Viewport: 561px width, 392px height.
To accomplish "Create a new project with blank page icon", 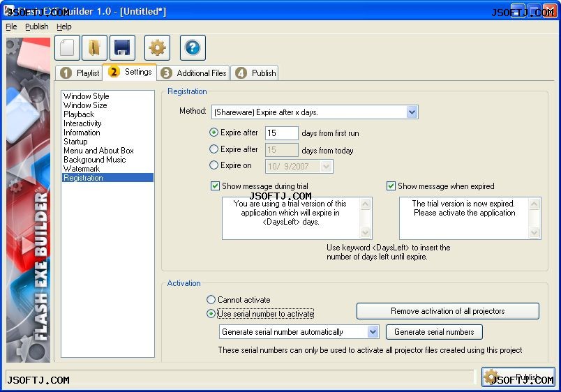I will (x=68, y=47).
